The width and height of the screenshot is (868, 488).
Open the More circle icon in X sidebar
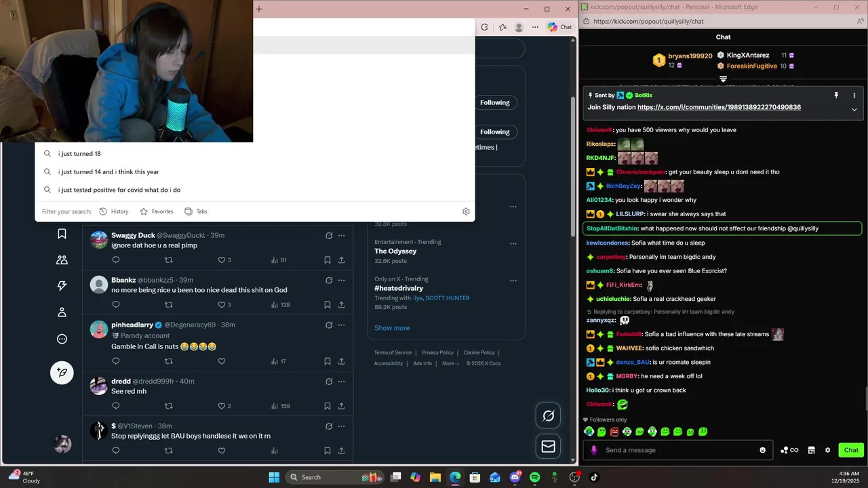pos(62,339)
